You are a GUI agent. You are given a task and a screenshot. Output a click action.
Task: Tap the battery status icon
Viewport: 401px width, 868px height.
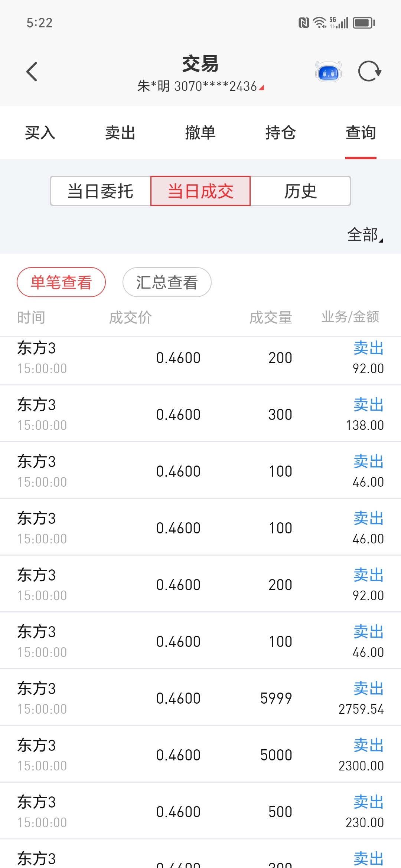[x=364, y=23]
